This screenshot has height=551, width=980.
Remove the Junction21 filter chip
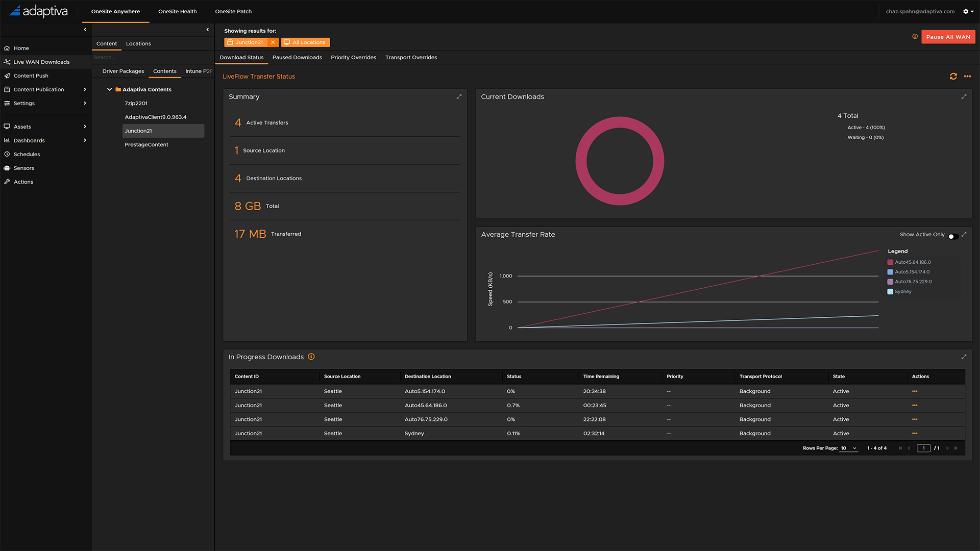273,42
